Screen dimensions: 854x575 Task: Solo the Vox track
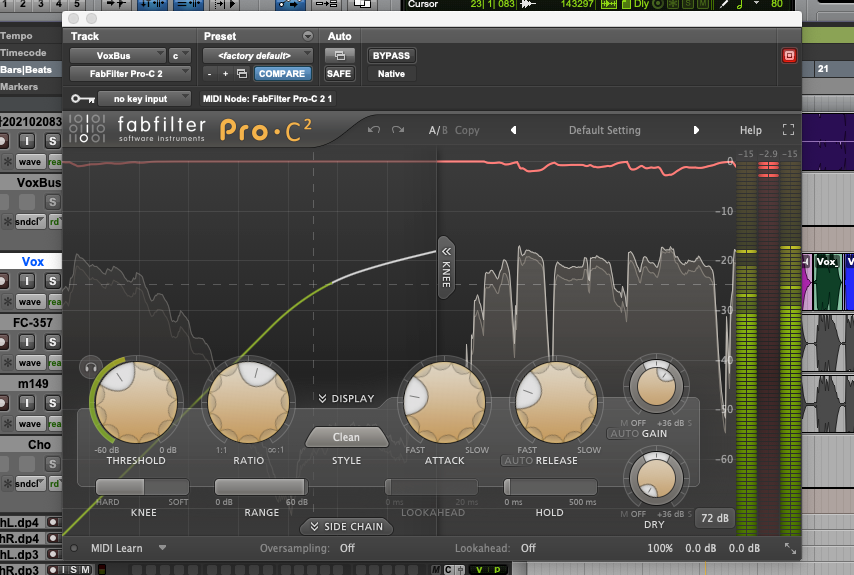[x=52, y=281]
